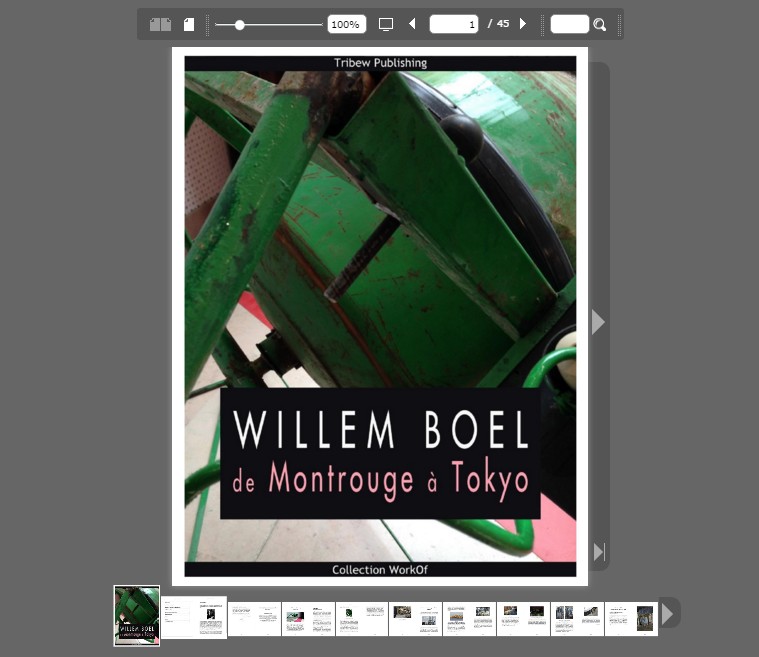Flip to next page using side arrow

click(x=598, y=322)
